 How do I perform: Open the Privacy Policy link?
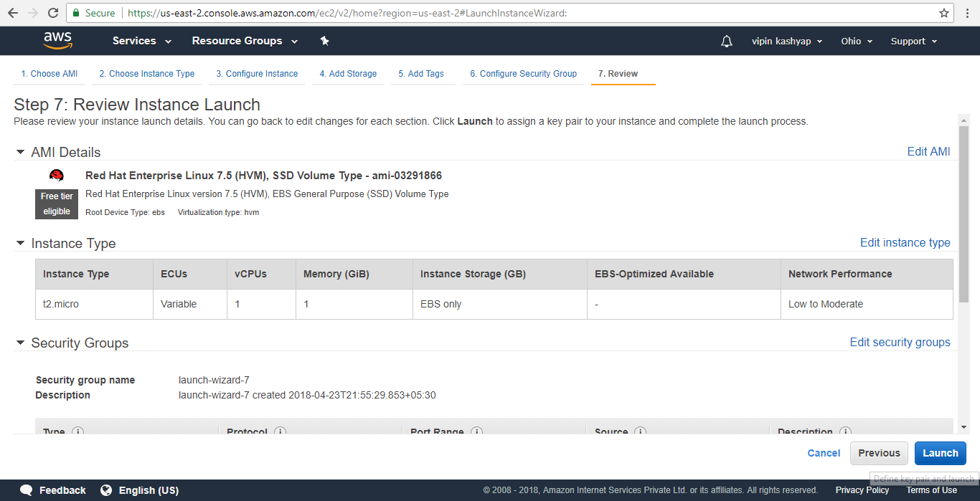coord(862,490)
